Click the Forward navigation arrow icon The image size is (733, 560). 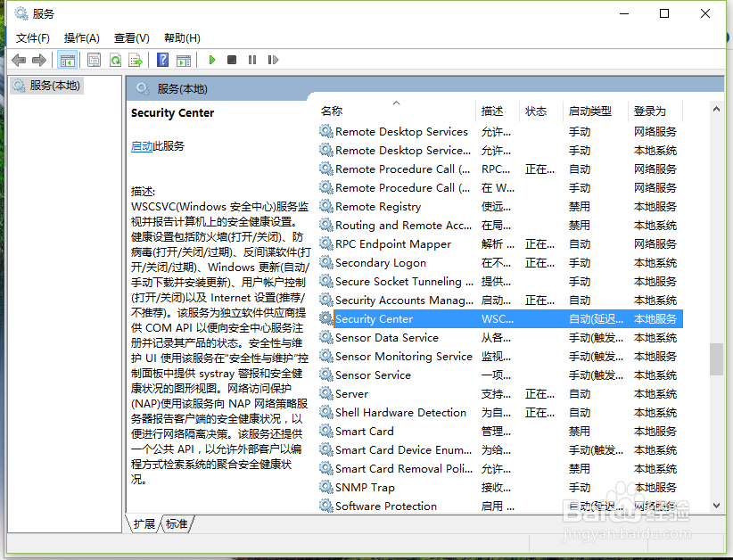point(39,60)
